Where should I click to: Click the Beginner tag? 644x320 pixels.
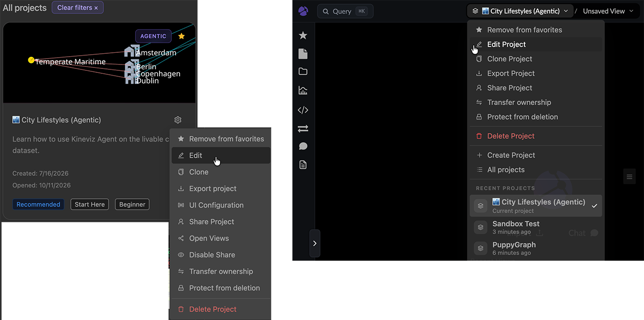click(132, 204)
